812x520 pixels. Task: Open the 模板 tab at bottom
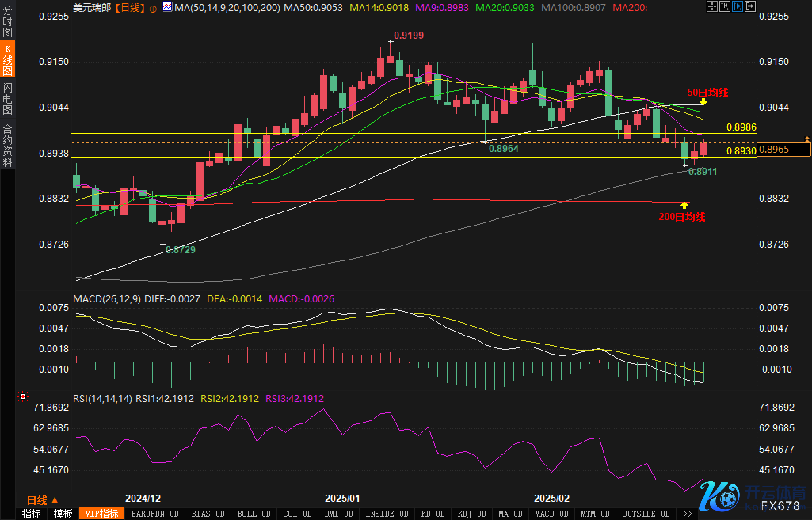click(63, 514)
